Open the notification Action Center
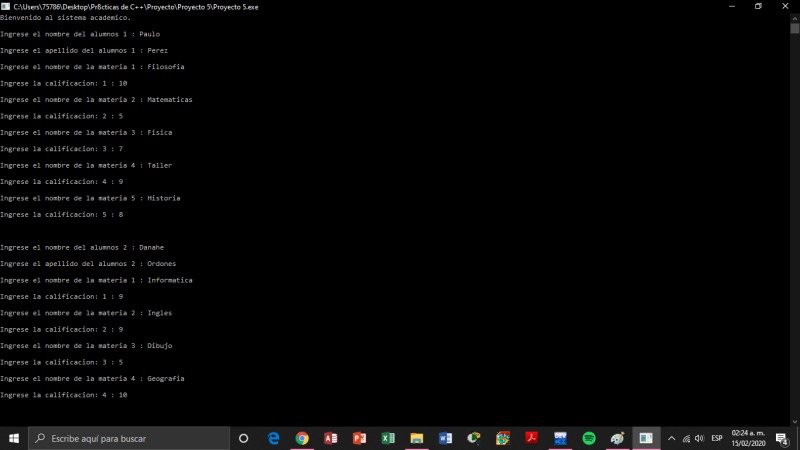800x450 pixels. tap(782, 438)
